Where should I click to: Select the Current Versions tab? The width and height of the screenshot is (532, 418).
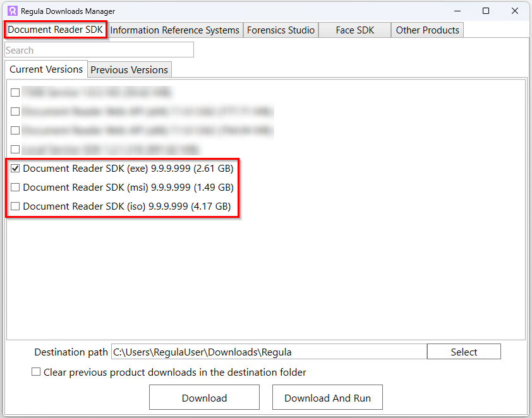pyautogui.click(x=46, y=69)
